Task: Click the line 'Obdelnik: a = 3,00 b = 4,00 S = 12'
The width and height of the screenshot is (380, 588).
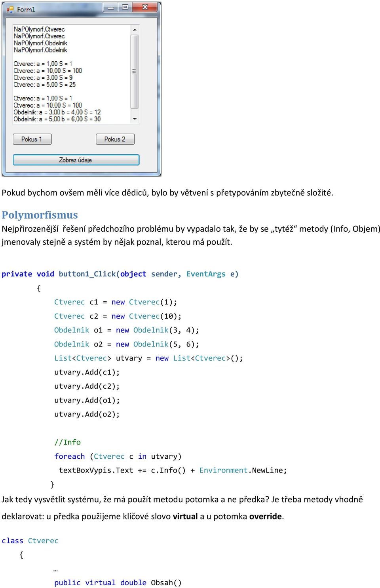Action: [57, 112]
